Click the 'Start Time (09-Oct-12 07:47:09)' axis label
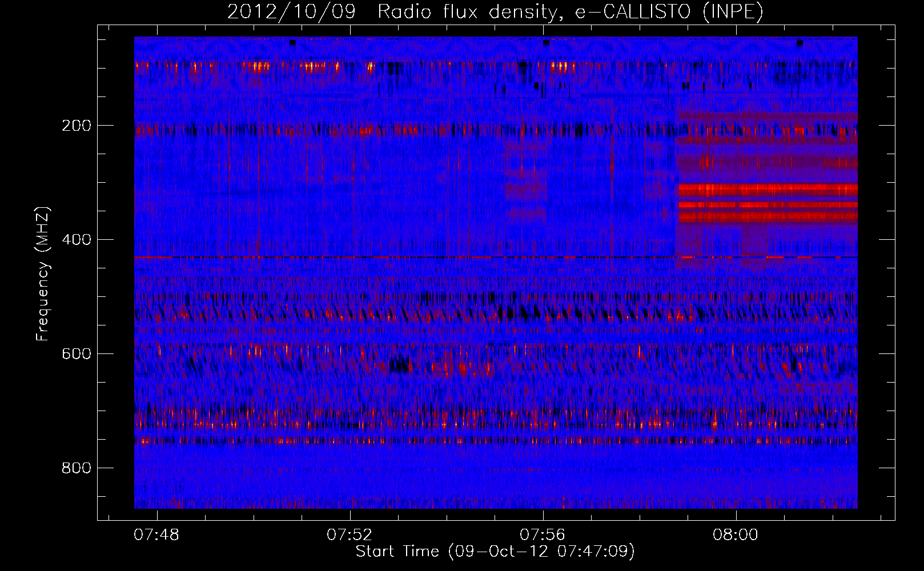The height and width of the screenshot is (571, 924). point(495,552)
